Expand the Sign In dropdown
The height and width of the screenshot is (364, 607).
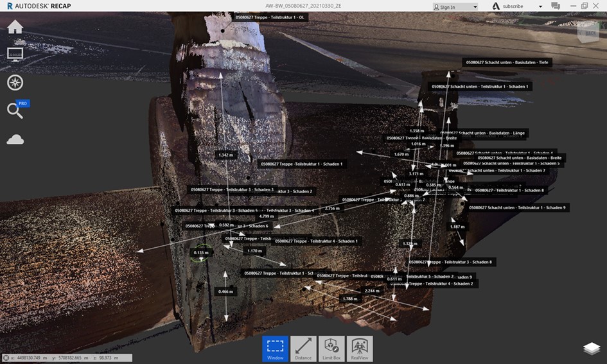pyautogui.click(x=475, y=7)
